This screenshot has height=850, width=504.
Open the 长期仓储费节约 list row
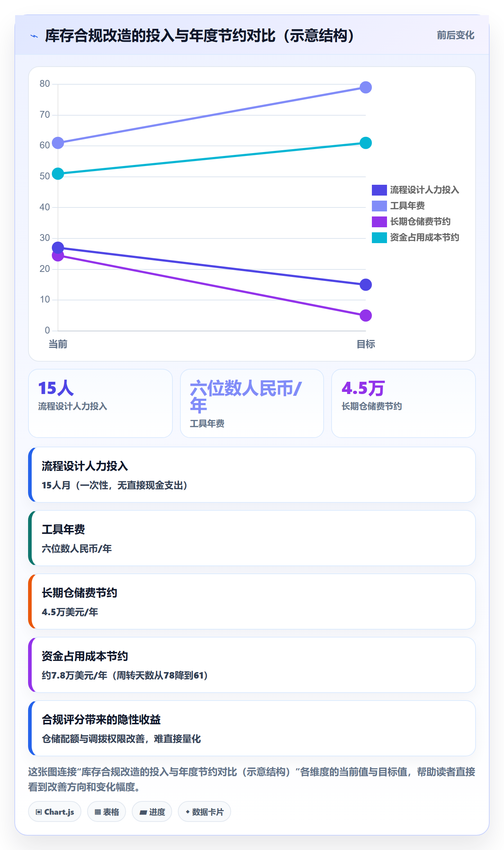point(252,601)
